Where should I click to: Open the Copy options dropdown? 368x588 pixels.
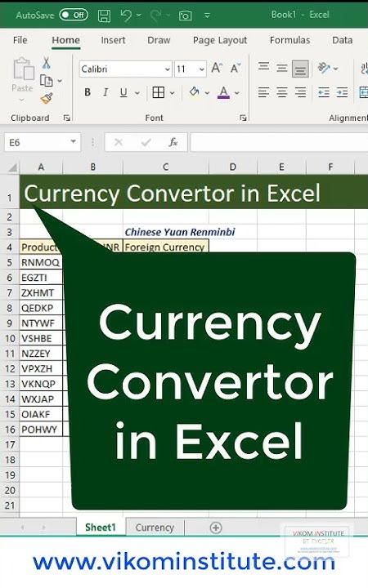point(60,81)
